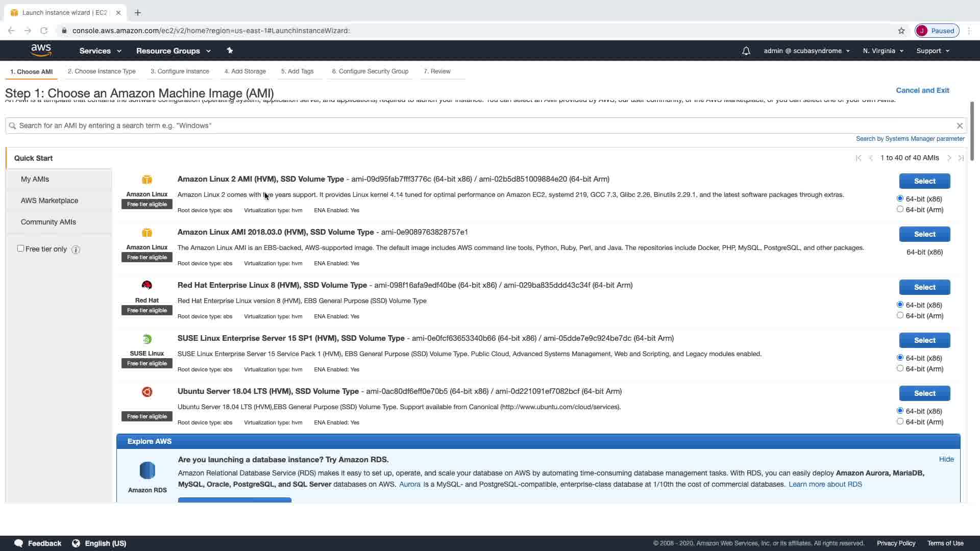The height and width of the screenshot is (551, 980).
Task: Expand the Services dropdown menu
Action: tap(100, 51)
